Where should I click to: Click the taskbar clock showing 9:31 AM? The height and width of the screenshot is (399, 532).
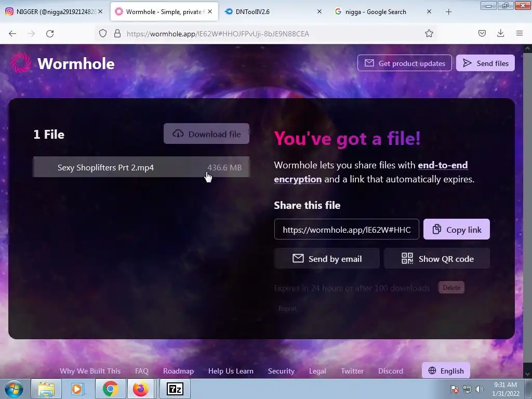506,389
